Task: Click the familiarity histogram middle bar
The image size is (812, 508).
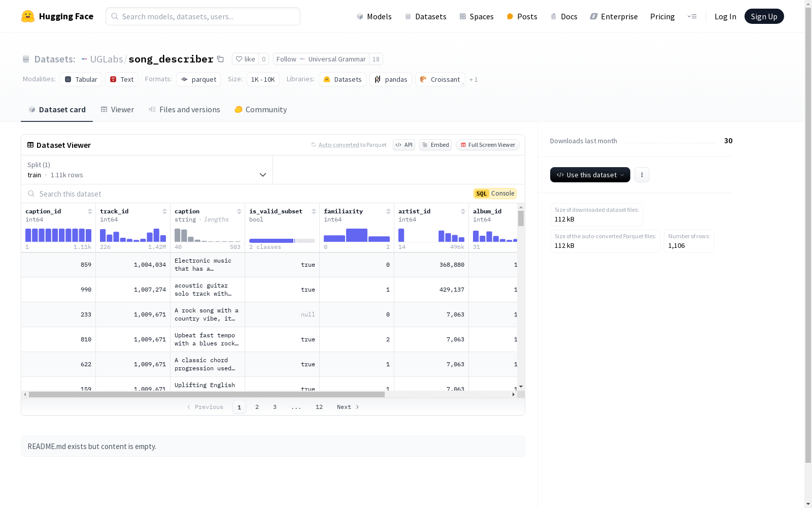Action: click(357, 235)
